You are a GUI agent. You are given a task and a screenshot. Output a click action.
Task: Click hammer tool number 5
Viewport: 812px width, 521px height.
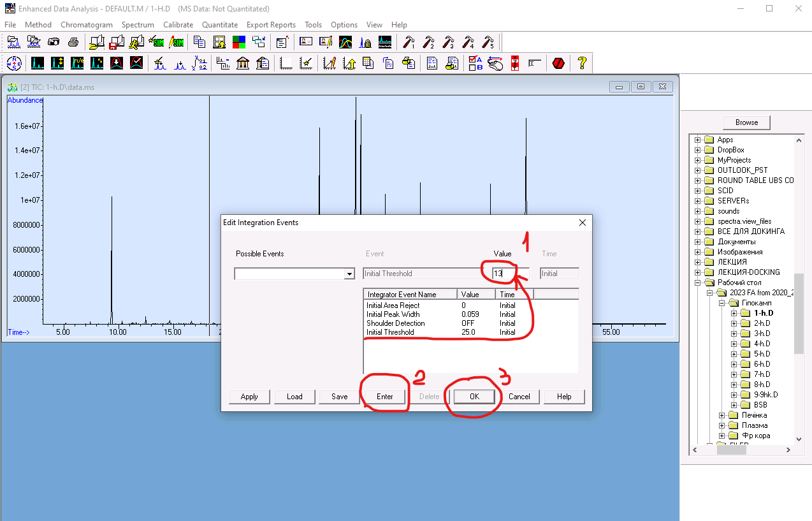click(x=488, y=43)
